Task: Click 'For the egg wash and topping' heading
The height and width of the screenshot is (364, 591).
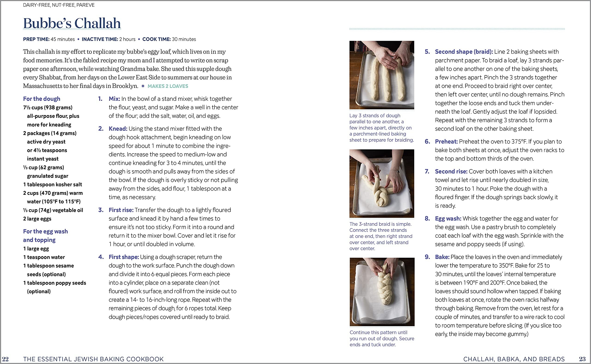Action: click(45, 235)
